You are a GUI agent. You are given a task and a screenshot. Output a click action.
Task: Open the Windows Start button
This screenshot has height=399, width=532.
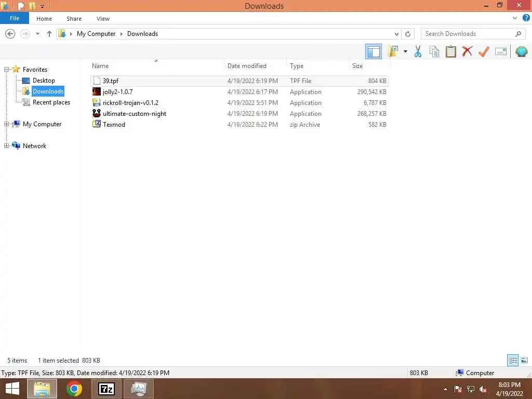[x=12, y=389]
